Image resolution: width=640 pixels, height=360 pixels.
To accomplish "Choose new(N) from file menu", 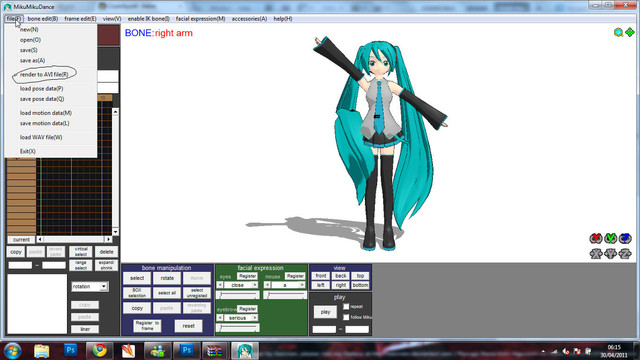I will (29, 29).
